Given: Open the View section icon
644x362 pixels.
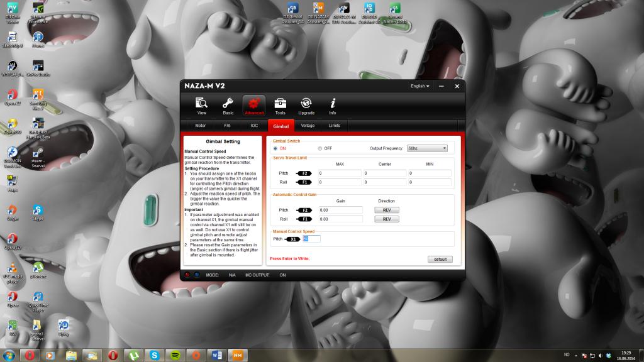Looking at the screenshot, I should (201, 105).
